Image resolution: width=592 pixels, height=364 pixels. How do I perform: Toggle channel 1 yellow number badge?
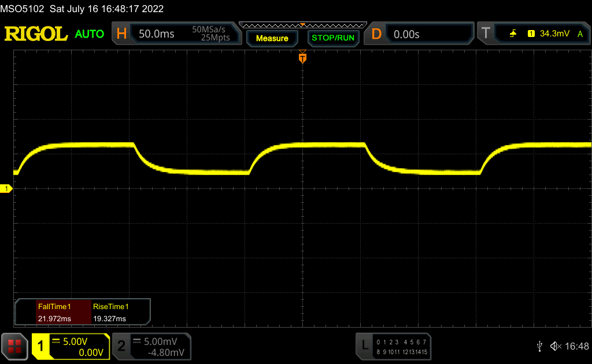pos(40,346)
